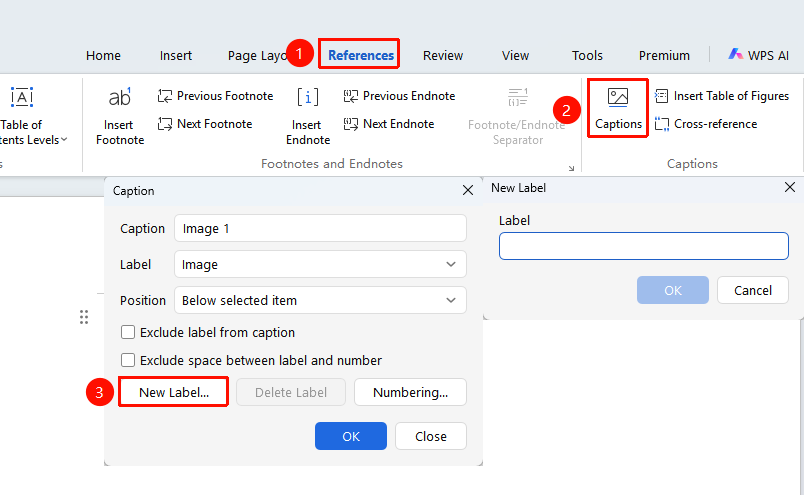Close the Caption dialog
Viewport: 804px width, 495px height.
click(x=468, y=190)
